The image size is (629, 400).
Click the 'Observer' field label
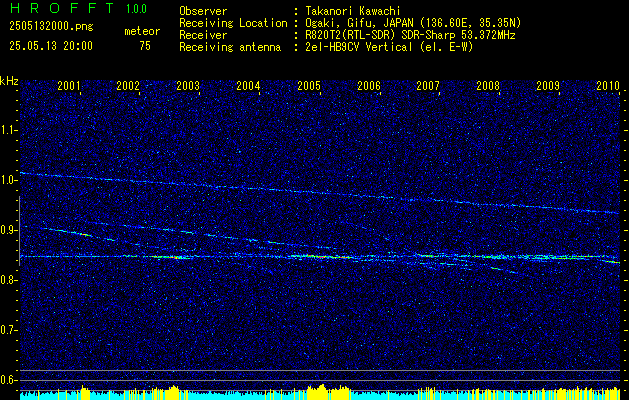[x=203, y=11]
